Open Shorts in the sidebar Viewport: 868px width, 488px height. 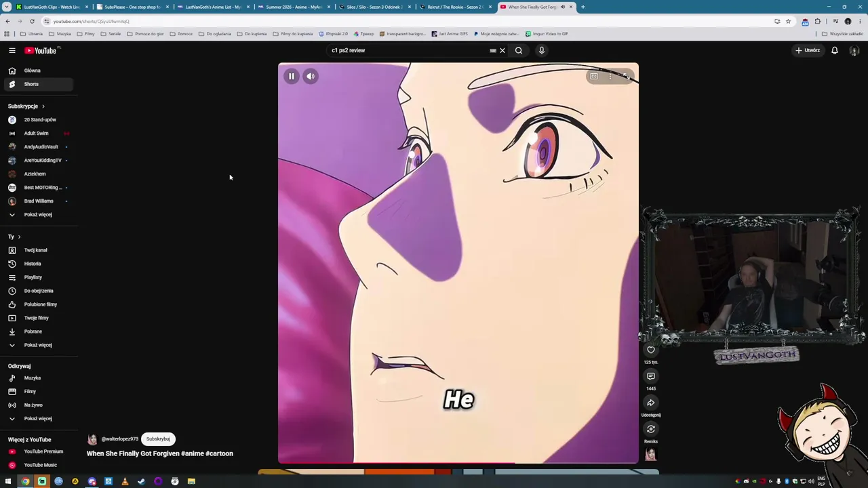coord(38,84)
